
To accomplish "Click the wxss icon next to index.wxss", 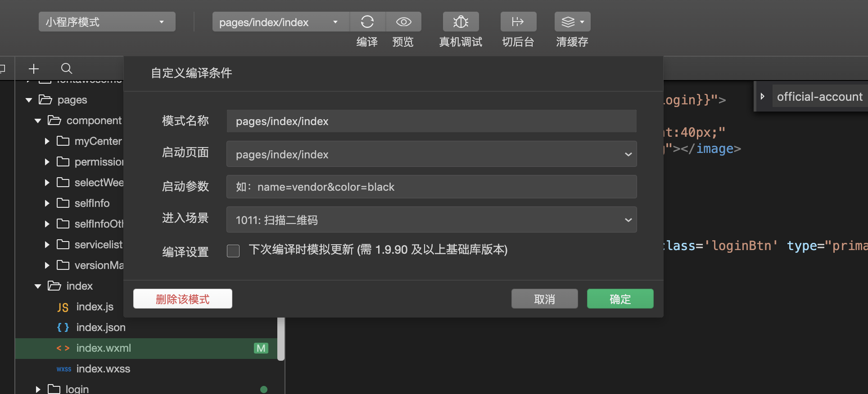I will point(64,369).
